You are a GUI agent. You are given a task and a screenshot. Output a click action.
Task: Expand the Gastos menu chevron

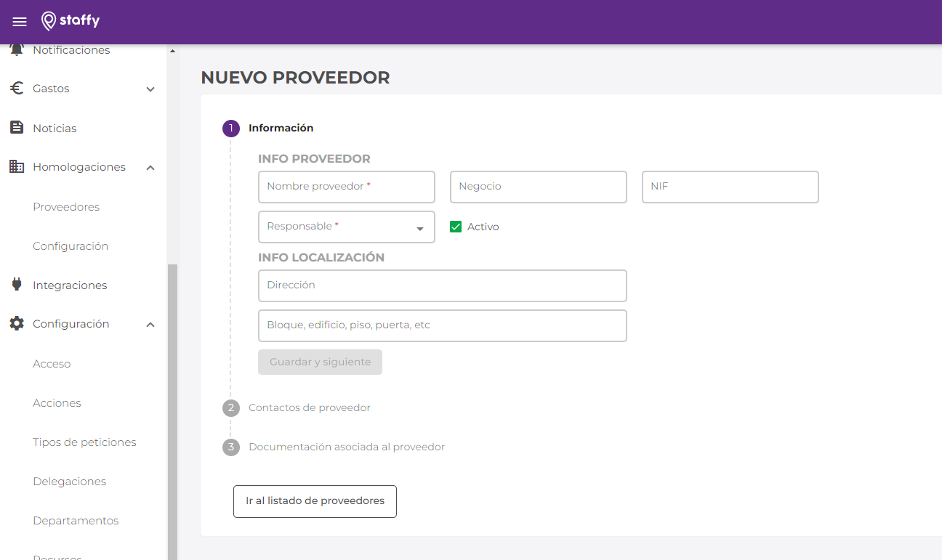click(150, 89)
